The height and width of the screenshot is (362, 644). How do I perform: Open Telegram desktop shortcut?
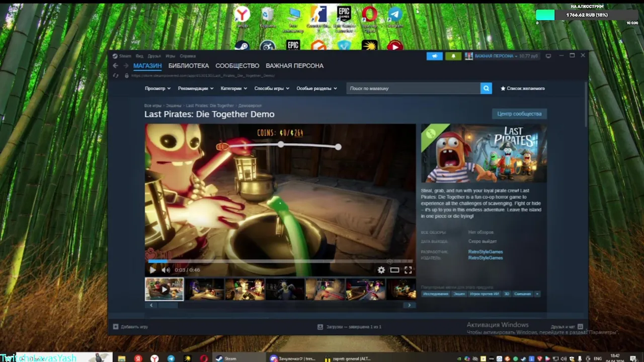395,17
